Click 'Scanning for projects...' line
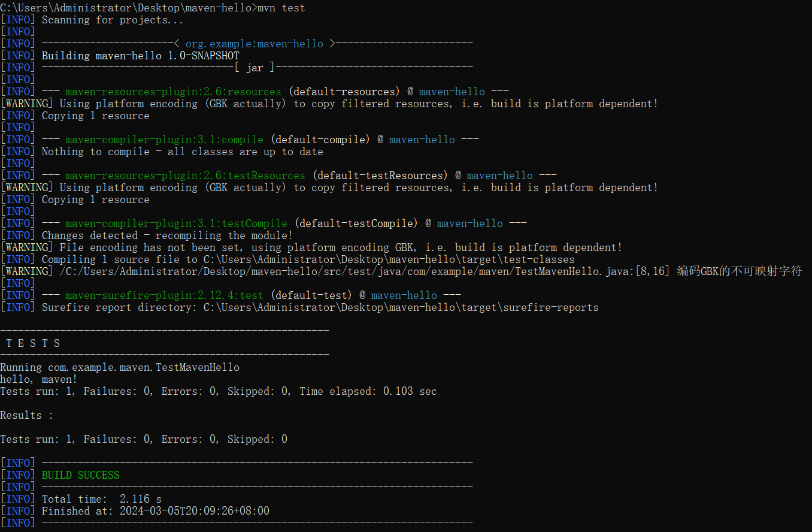This screenshot has width=812, height=532. coord(113,20)
